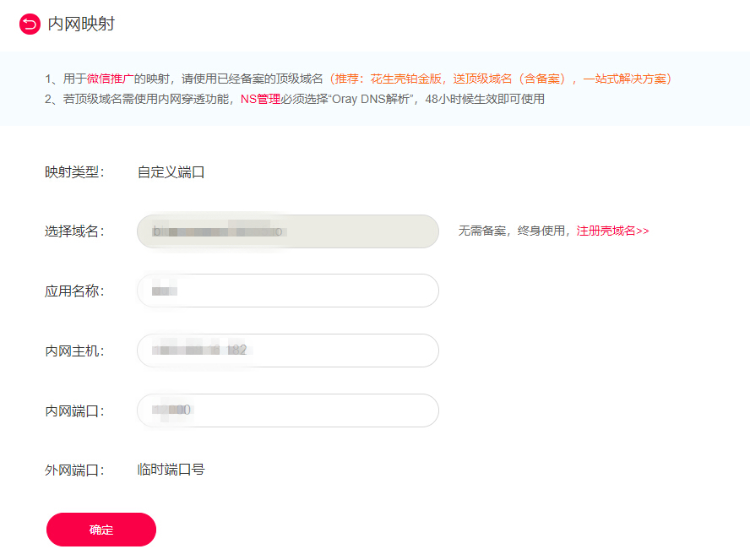The width and height of the screenshot is (750, 560).
Task: Expand the 选择域名 domain dropdown
Action: pos(288,231)
